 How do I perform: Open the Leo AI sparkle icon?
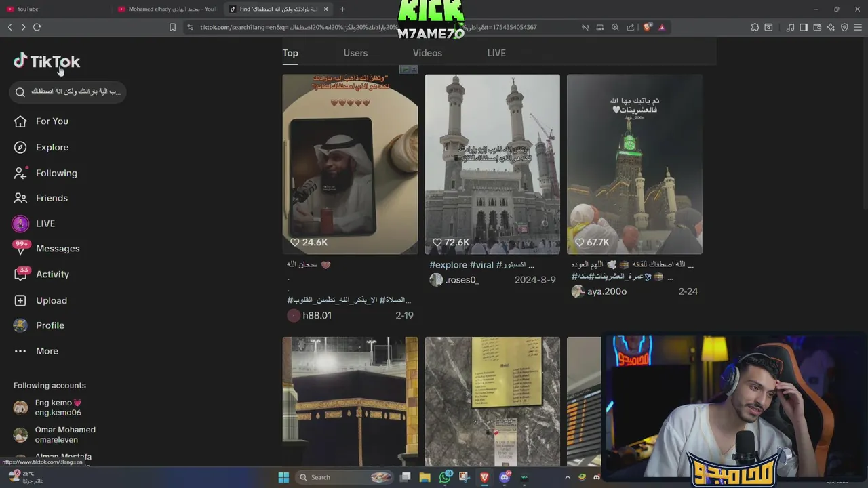tap(831, 27)
